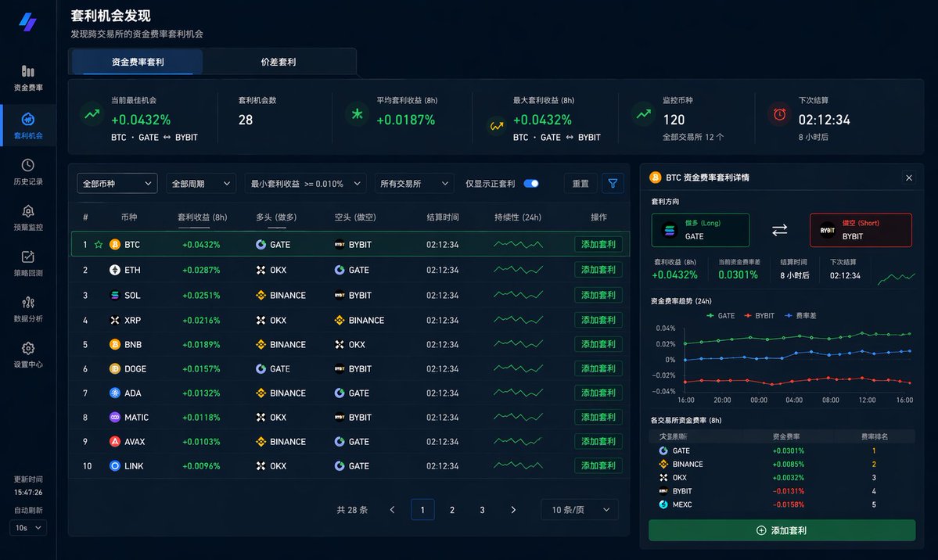Image resolution: width=938 pixels, height=560 pixels.
Task: Toggle the 仅显示正套利 switch
Action: tap(531, 183)
